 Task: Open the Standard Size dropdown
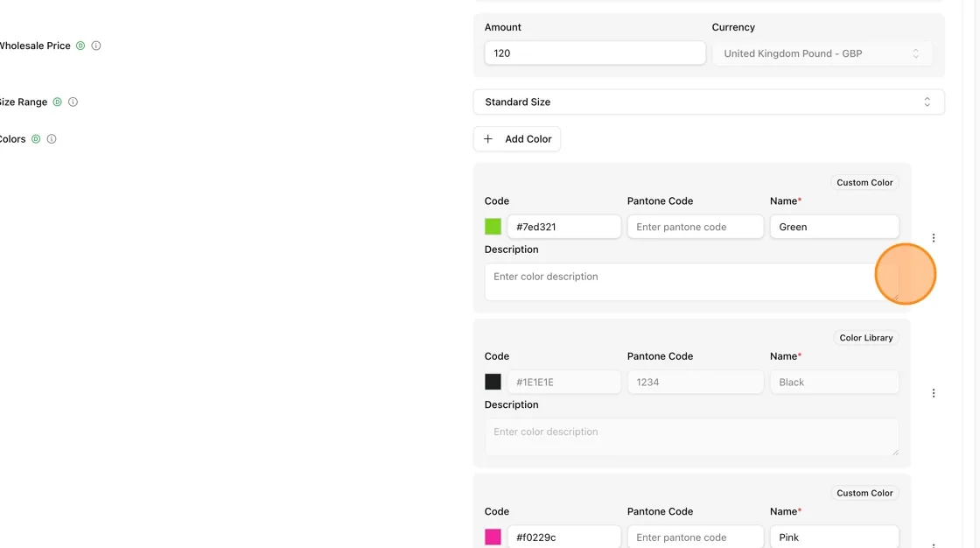(709, 102)
